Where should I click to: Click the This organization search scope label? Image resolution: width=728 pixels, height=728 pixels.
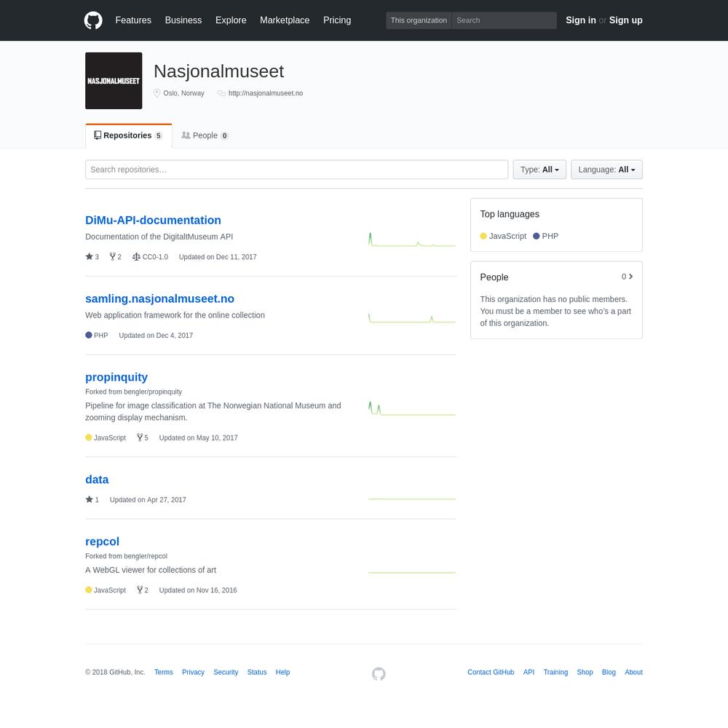419,20
